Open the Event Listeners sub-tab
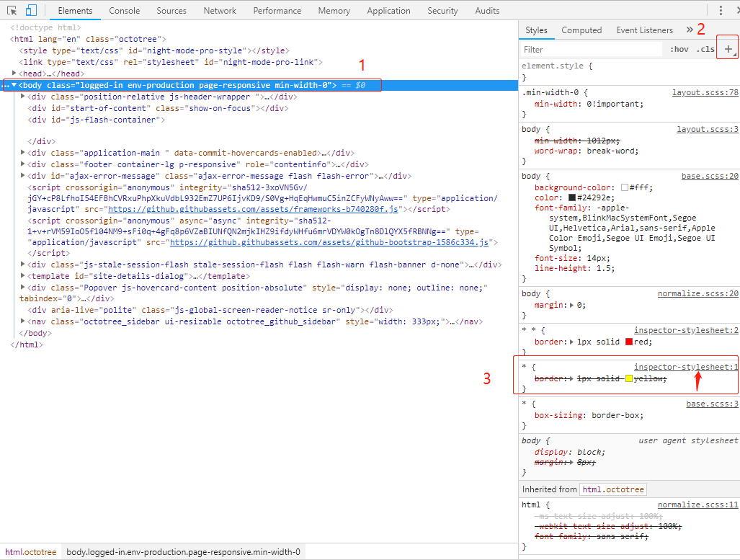Image resolution: width=740 pixels, height=560 pixels. pos(644,30)
